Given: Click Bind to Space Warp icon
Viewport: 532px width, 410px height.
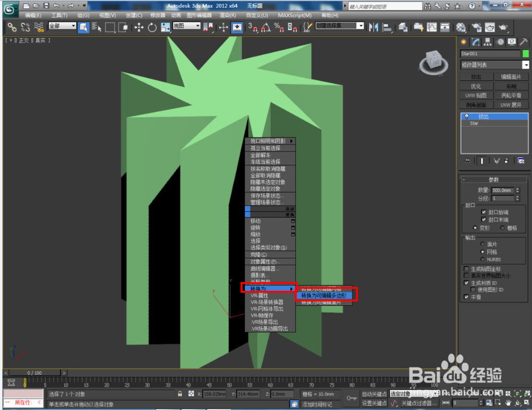Looking at the screenshot, I should click(39, 28).
